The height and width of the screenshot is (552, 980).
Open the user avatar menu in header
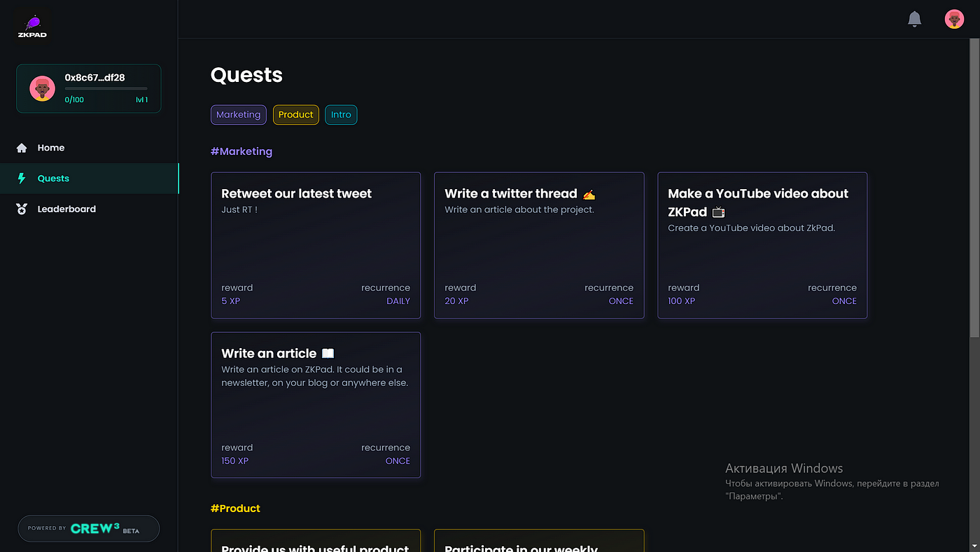[954, 19]
